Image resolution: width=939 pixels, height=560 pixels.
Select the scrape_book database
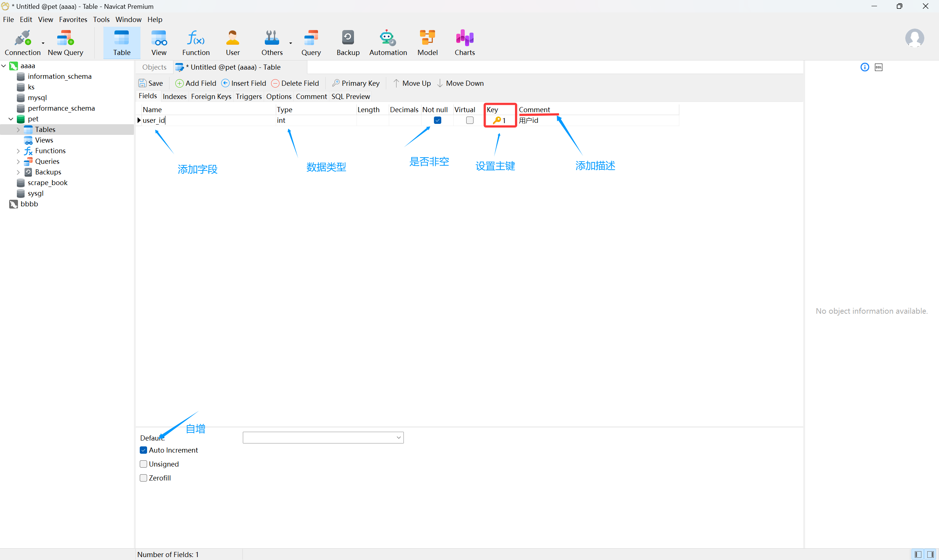coord(48,183)
